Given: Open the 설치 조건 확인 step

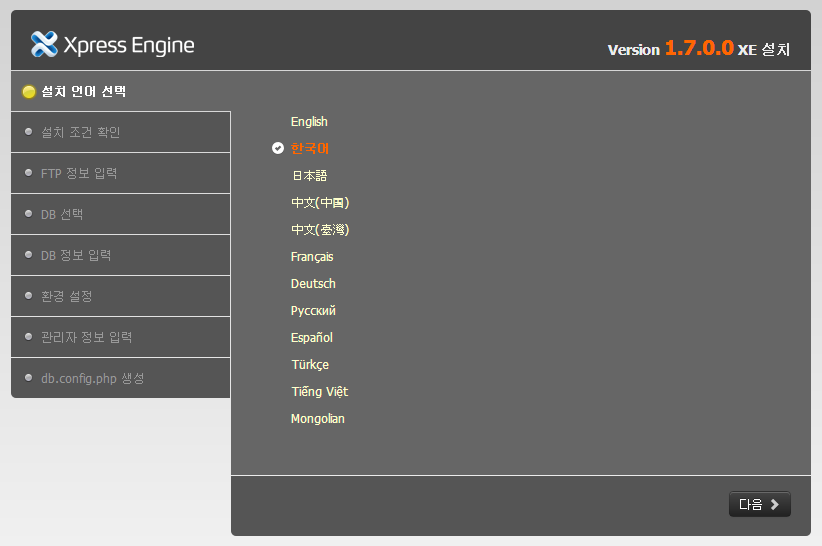Looking at the screenshot, I should 80,132.
